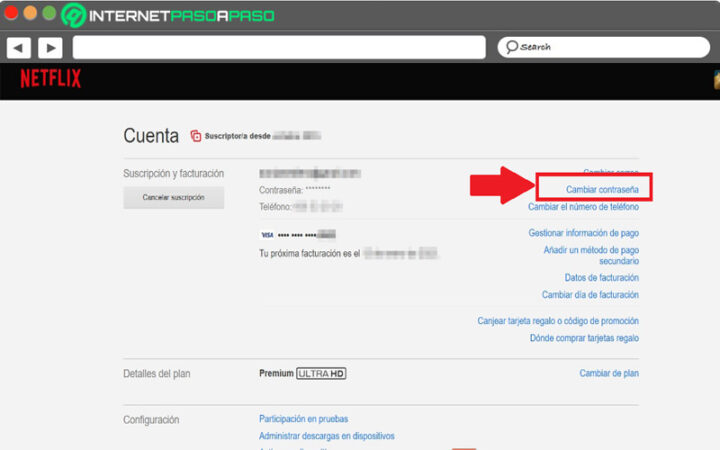Screen dimensions: 720x450
Task: Focus the Search field
Action: point(603,47)
